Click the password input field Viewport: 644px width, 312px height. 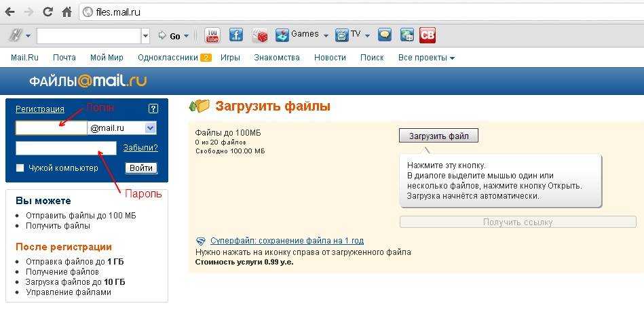(x=66, y=148)
